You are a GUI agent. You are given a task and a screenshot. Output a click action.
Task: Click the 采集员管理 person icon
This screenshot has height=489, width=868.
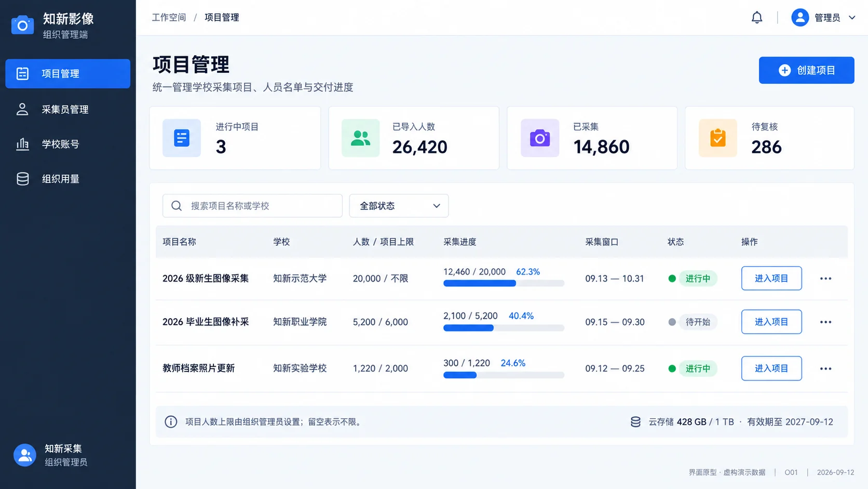[x=22, y=109]
